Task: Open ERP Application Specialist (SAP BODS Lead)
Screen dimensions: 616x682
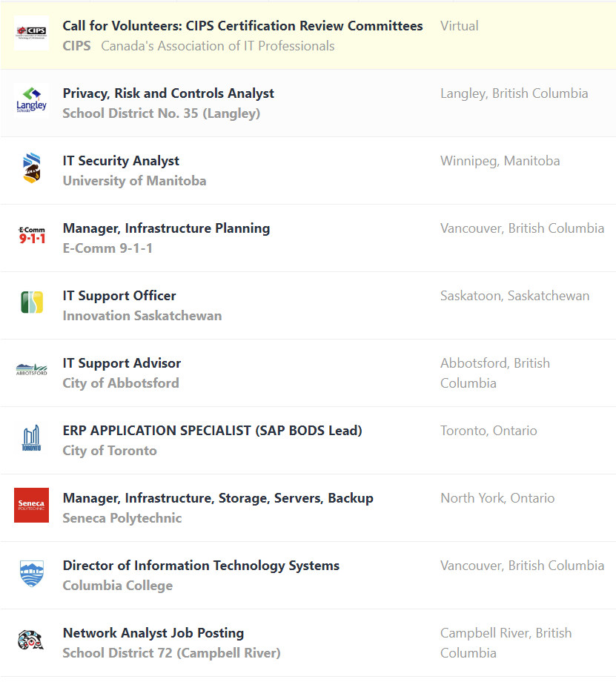Action: coord(212,431)
